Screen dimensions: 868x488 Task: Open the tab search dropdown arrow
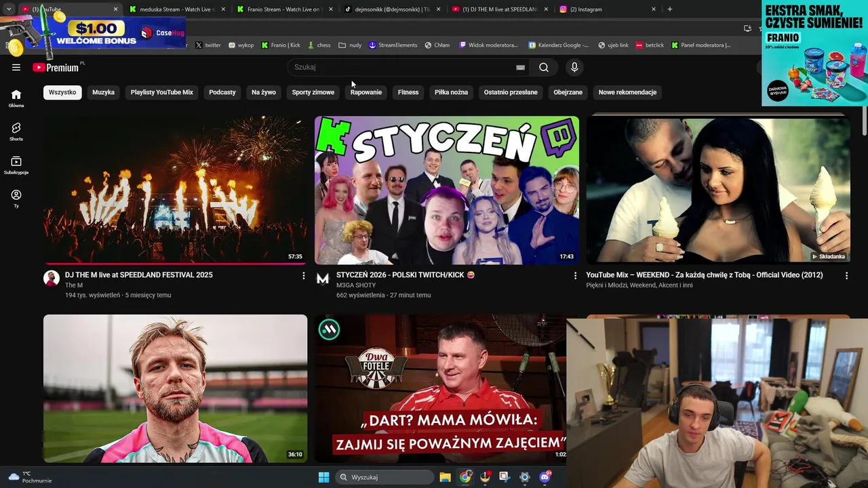8,9
